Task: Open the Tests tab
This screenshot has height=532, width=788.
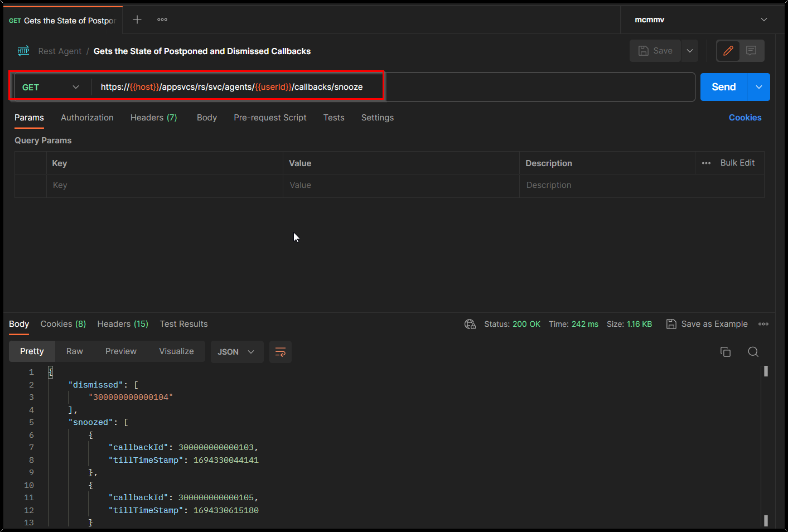Action: [x=334, y=118]
